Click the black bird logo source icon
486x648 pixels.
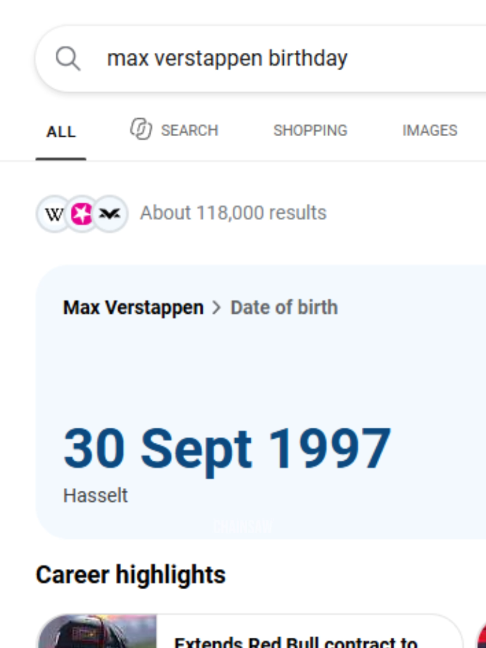coord(110,214)
